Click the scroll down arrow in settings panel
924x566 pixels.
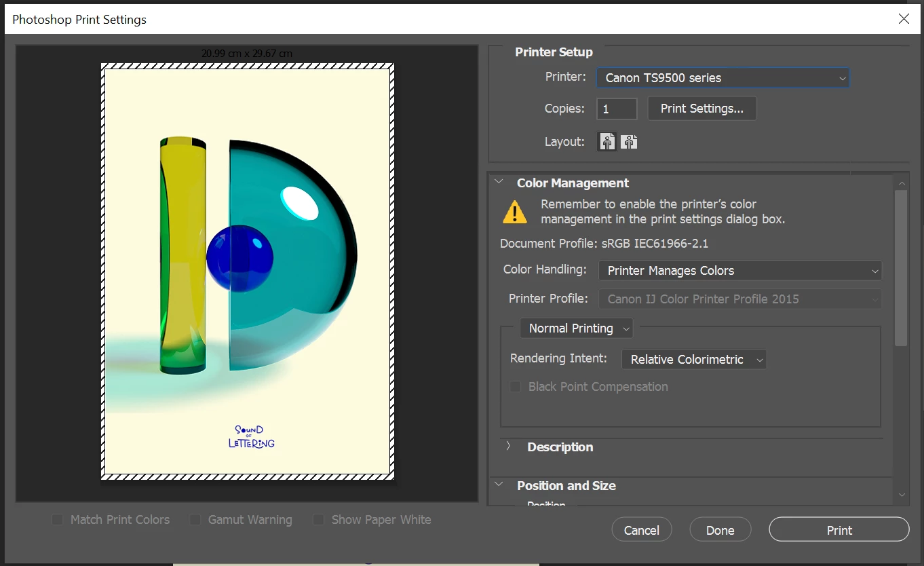pyautogui.click(x=902, y=496)
